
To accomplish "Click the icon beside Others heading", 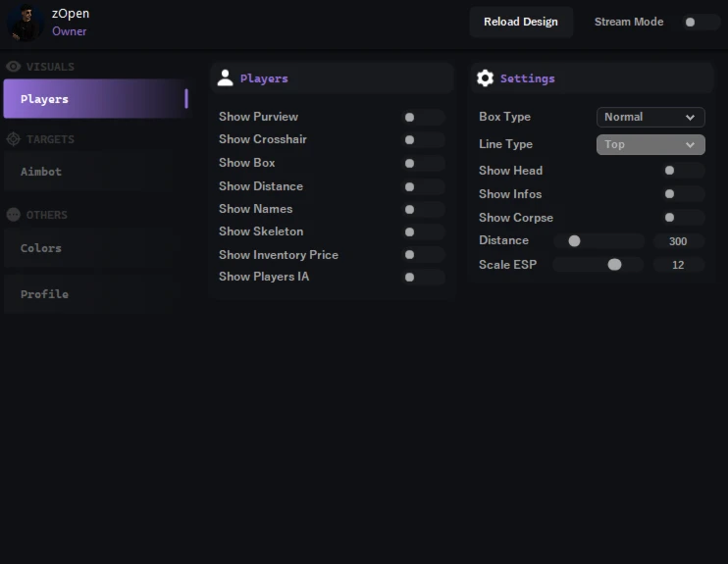I will tap(14, 215).
